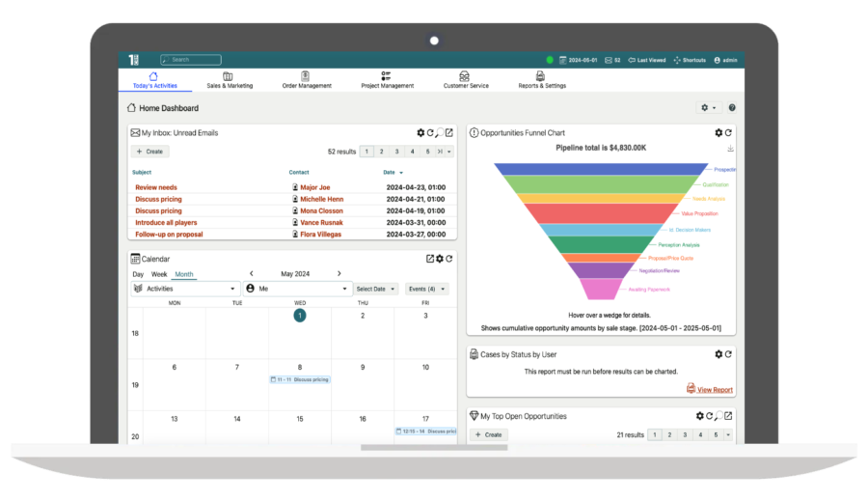Screen dimensions: 868x501
Task: Expand the dashboard settings gear dropdown
Action: tap(709, 108)
